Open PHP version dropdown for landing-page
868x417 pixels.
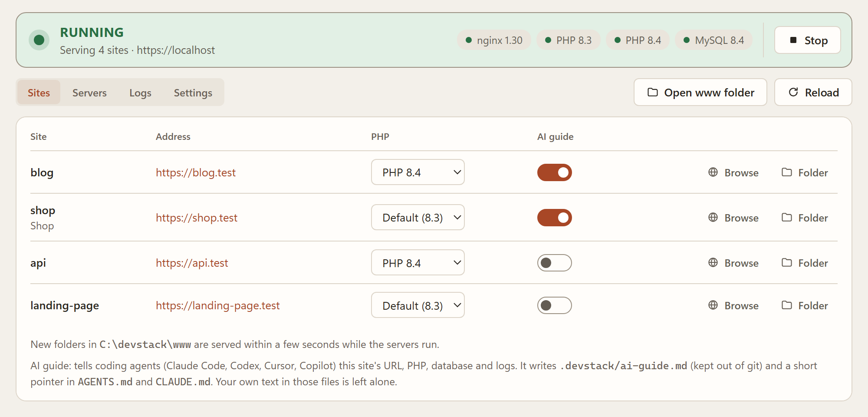pos(418,305)
